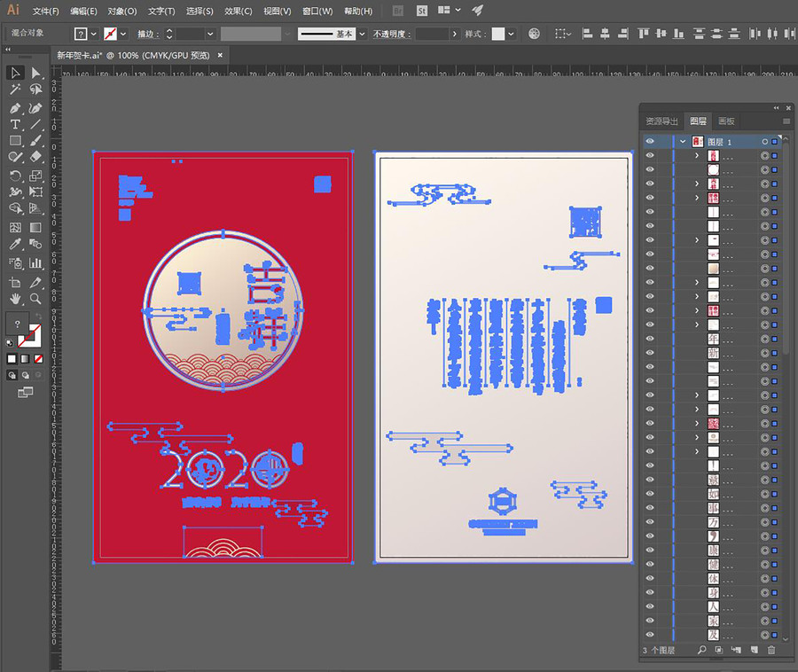Collapse the Layers panel with double arrows

776,108
